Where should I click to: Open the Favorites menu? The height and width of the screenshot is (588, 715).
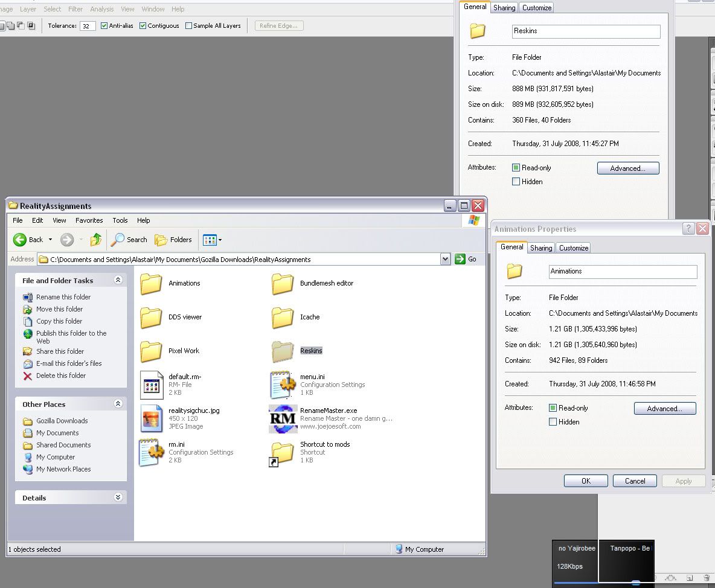[89, 220]
